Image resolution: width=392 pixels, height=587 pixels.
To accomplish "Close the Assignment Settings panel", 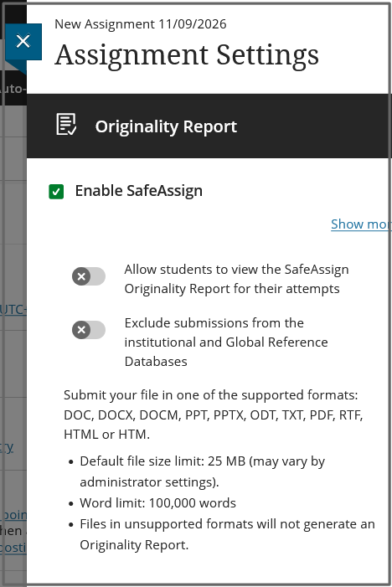I will 23,42.
